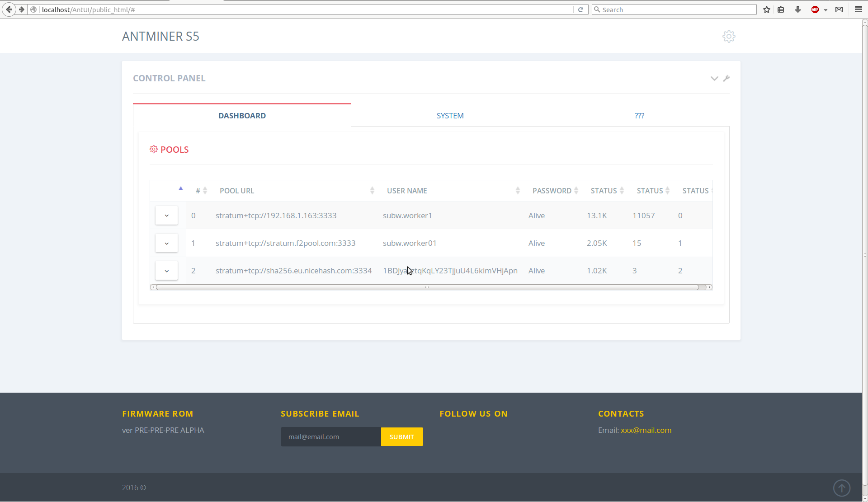Expand the stratum.f2pool.com pool row
The height and width of the screenshot is (502, 868).
(x=166, y=243)
